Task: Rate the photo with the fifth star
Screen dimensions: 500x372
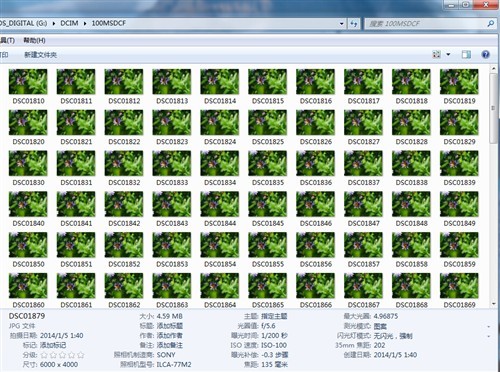Action: click(80, 355)
